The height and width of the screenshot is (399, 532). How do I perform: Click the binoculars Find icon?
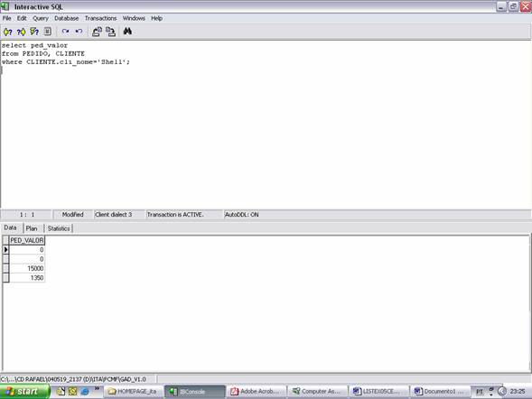[127, 32]
